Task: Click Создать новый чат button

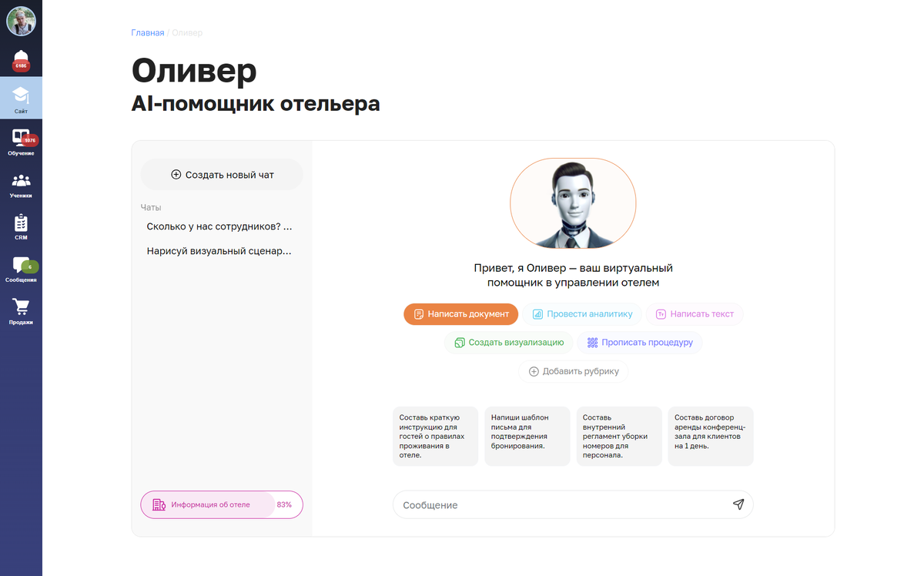Action: tap(222, 175)
